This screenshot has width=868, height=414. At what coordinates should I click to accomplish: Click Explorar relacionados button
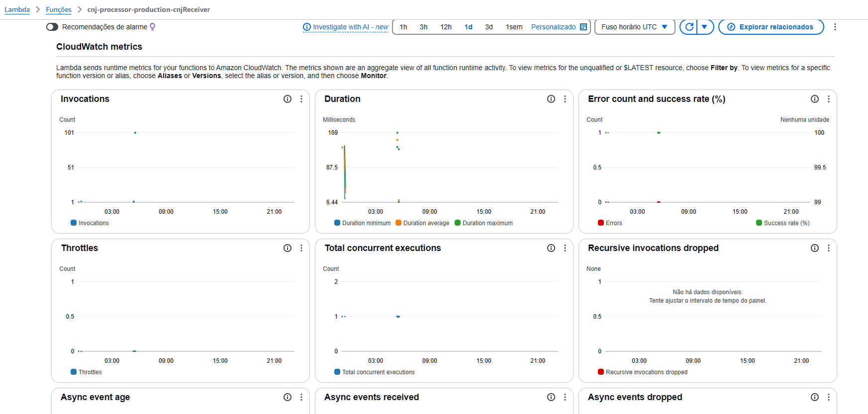771,27
